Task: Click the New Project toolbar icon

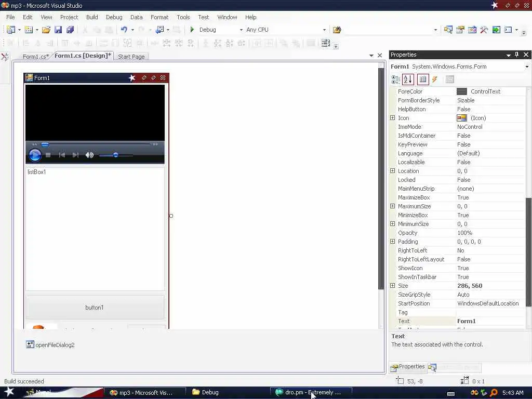Action: 11,30
